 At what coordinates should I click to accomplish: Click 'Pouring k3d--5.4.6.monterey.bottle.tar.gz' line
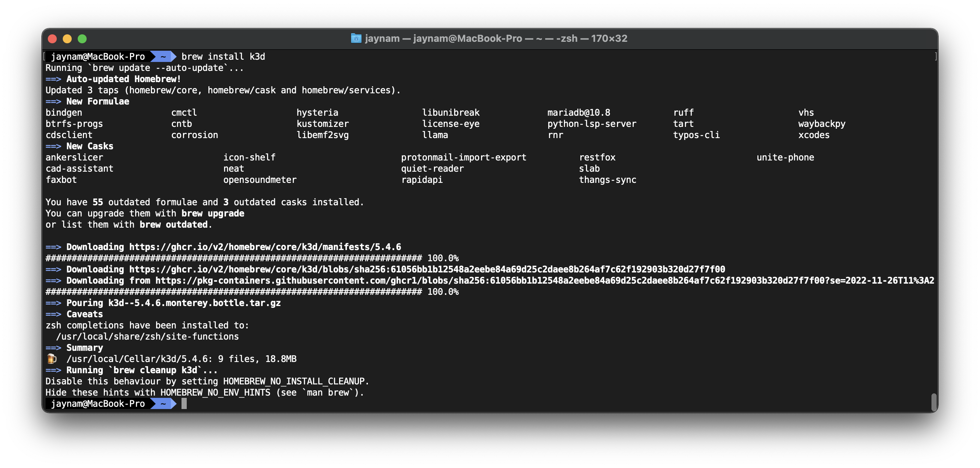coord(173,303)
